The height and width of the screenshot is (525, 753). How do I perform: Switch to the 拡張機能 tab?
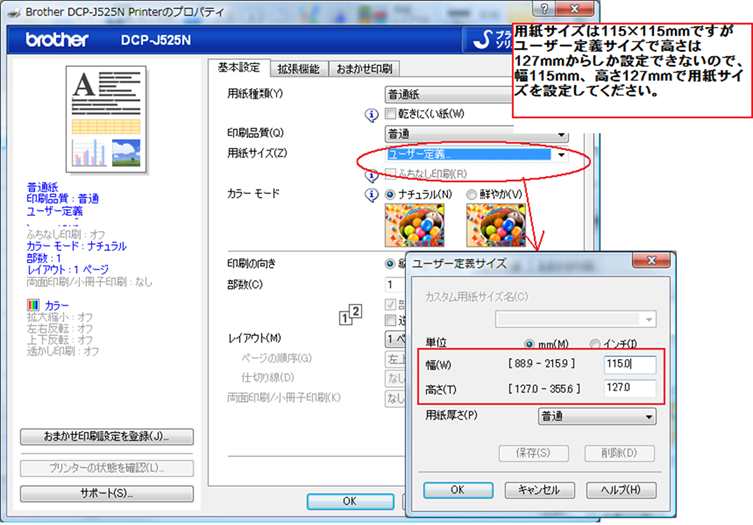(x=299, y=69)
